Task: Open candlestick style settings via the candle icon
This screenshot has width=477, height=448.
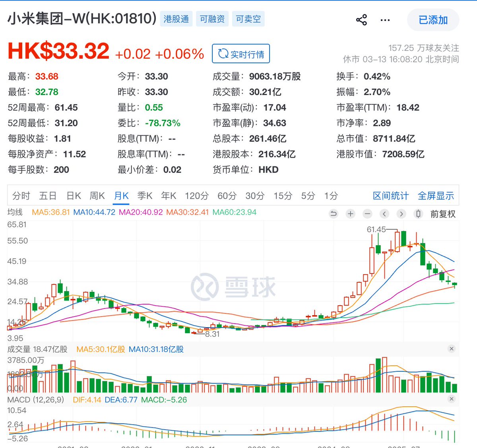Action: coord(418,214)
